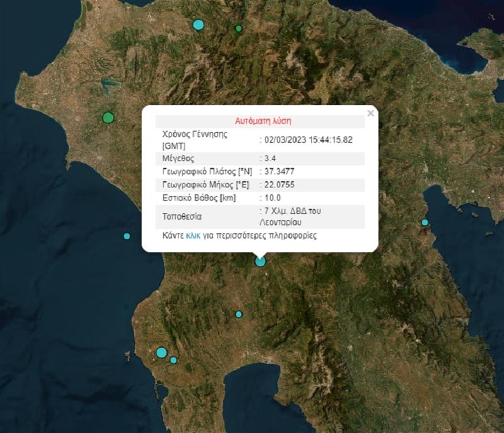Click the cyan marker under the popup pointer
The height and width of the screenshot is (433, 504).
260,261
